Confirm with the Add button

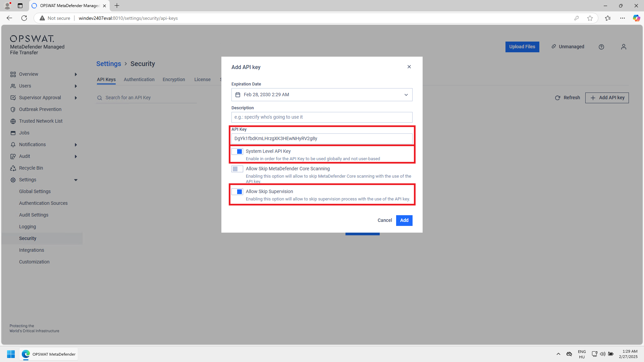[x=404, y=220]
